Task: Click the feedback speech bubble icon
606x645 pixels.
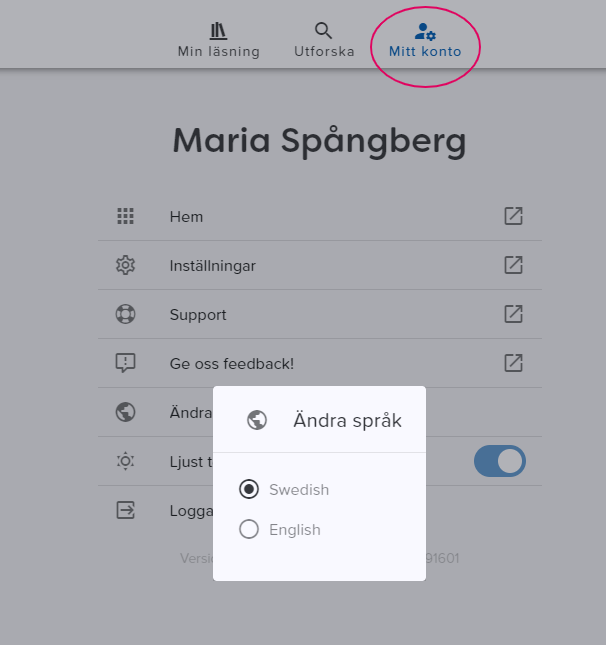Action: [x=125, y=363]
